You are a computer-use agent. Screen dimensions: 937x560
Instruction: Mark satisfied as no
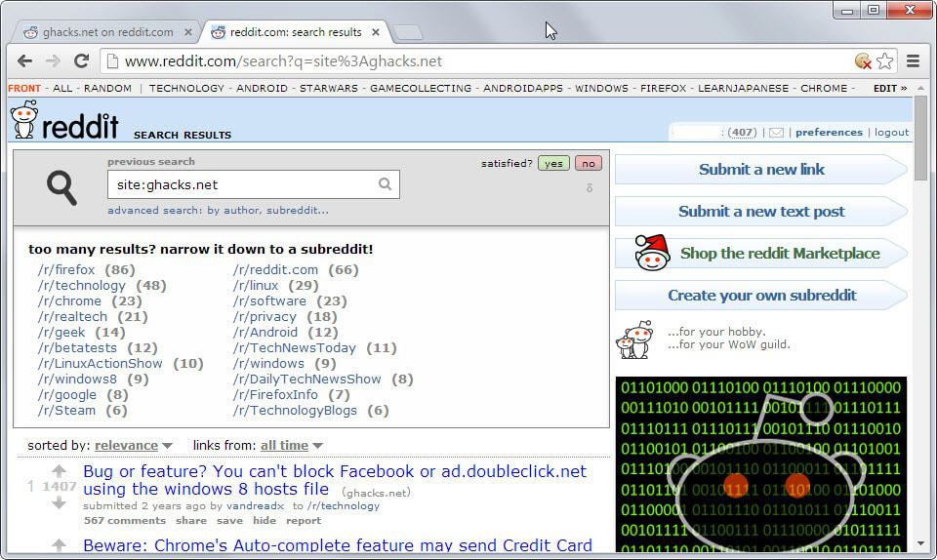pos(589,164)
